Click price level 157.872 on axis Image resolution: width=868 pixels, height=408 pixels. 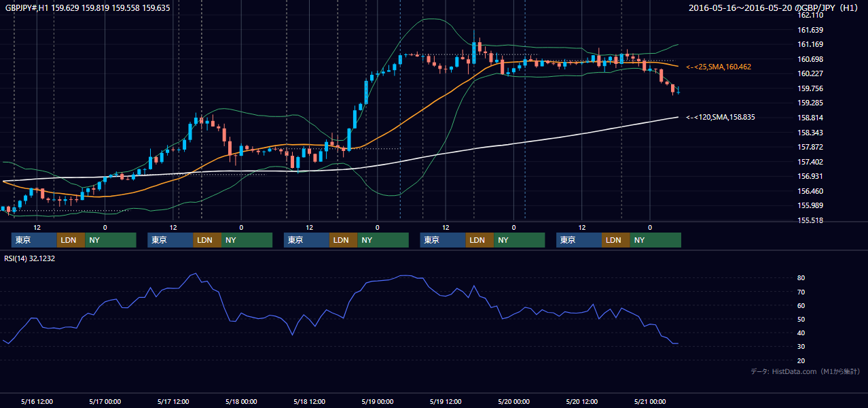tap(810, 147)
